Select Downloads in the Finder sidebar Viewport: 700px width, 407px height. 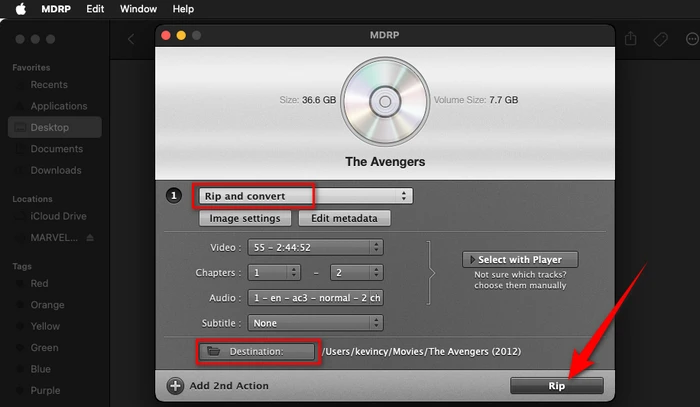pyautogui.click(x=54, y=170)
